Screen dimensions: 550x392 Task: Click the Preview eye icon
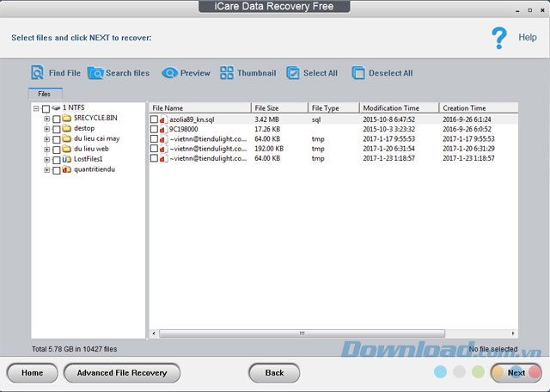169,73
